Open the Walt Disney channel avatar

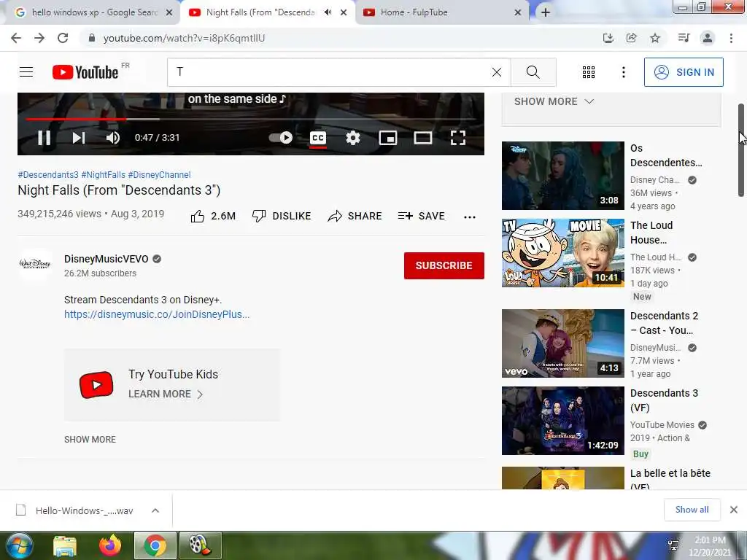pyautogui.click(x=35, y=263)
